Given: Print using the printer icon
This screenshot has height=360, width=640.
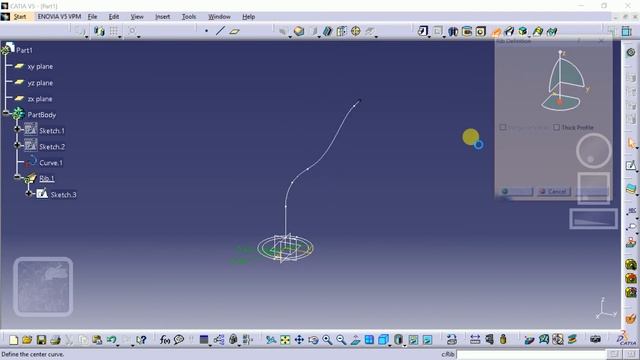Looking at the screenshot, I should point(55,340).
